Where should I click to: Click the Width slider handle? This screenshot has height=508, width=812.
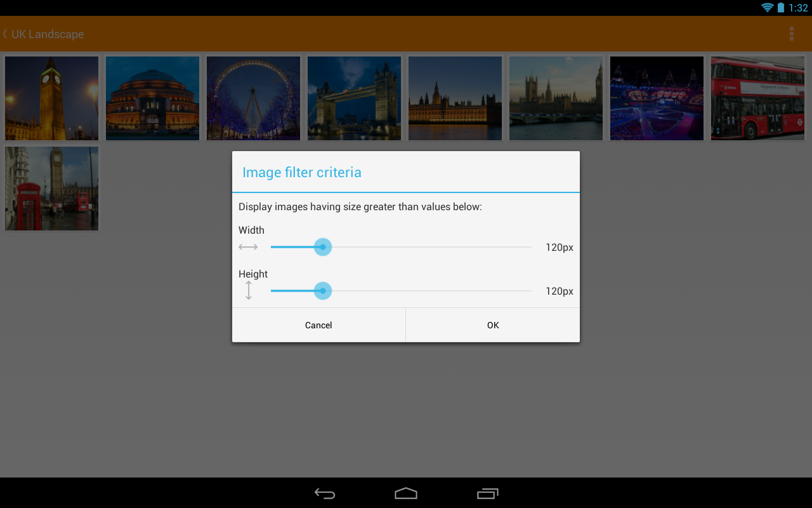(323, 247)
